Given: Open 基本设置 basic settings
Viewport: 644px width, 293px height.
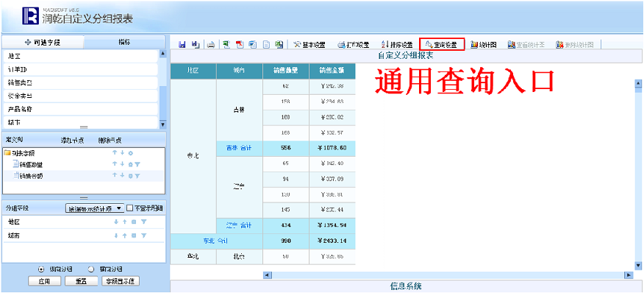Looking at the screenshot, I should (x=310, y=45).
